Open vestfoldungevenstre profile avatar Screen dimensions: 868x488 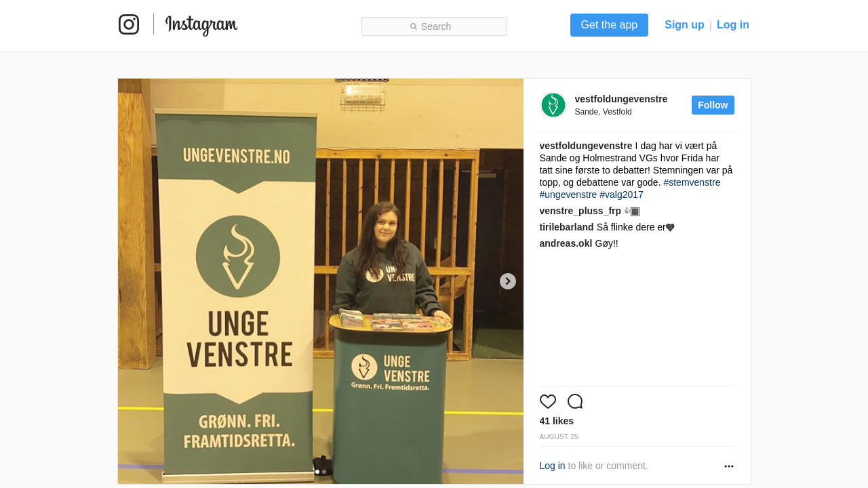coord(553,105)
